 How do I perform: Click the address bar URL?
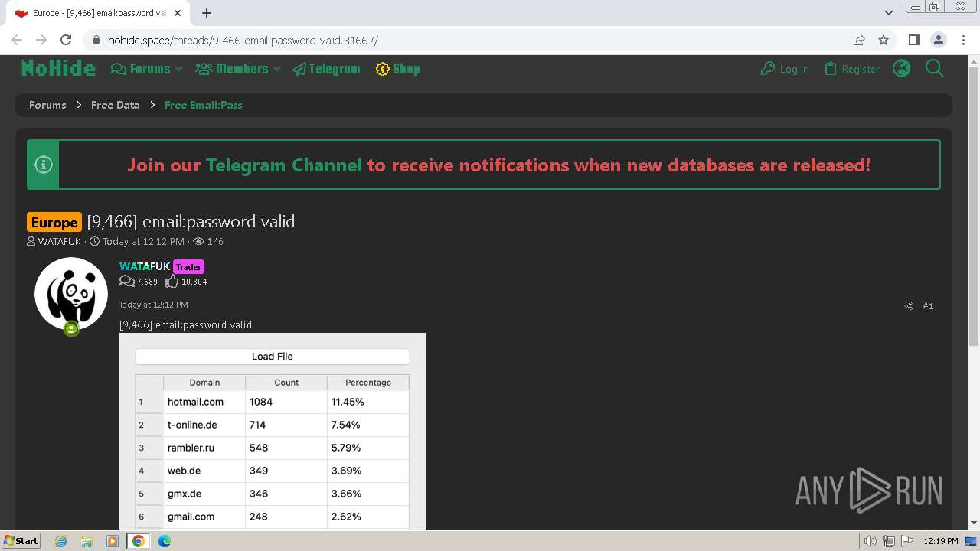click(243, 41)
